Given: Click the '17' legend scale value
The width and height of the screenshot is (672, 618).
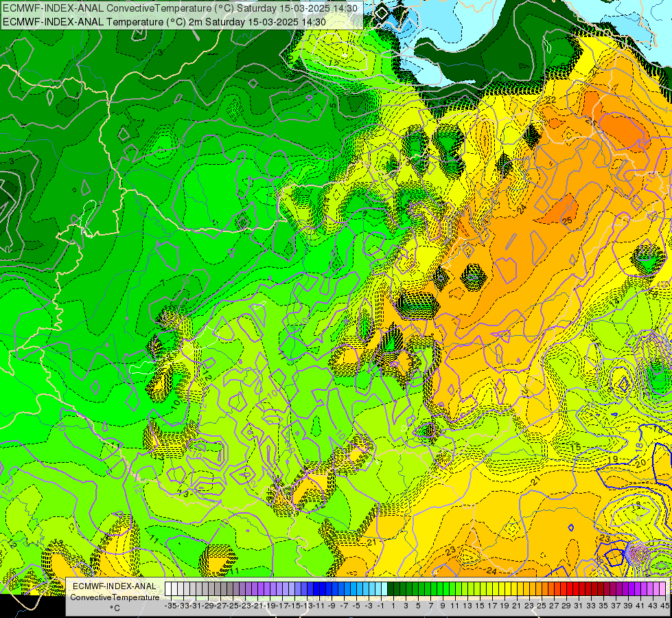Looking at the screenshot, I should [492, 606].
